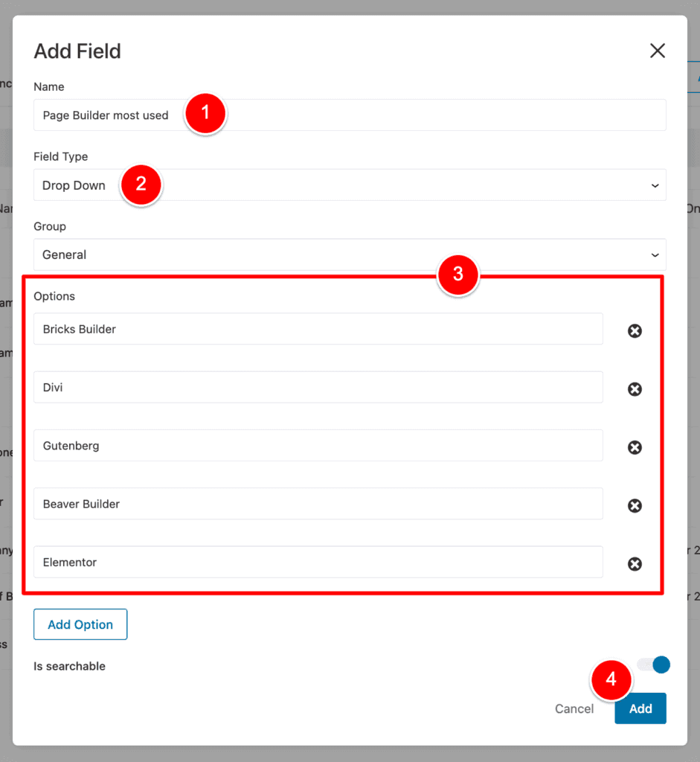Click the Field Type dropdown chevron
The height and width of the screenshot is (762, 700).
[654, 185]
